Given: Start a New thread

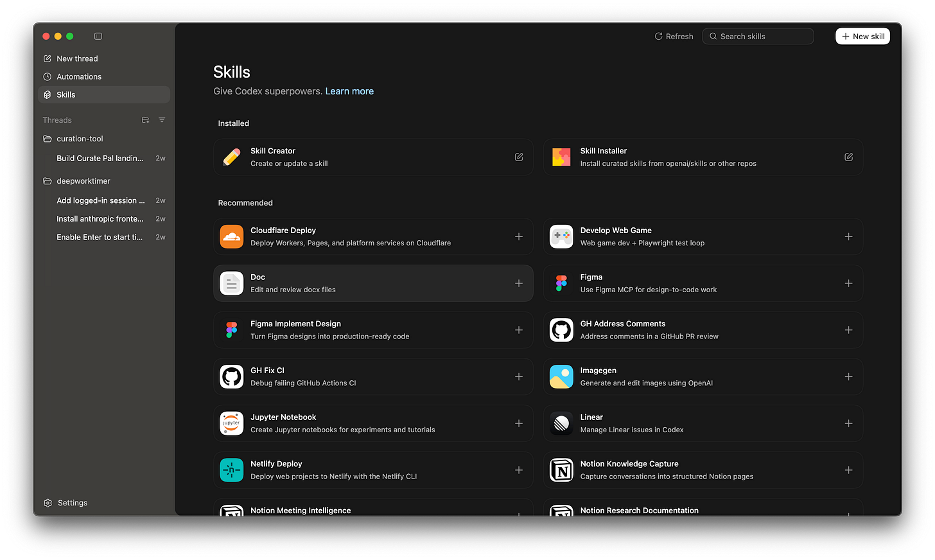Looking at the screenshot, I should (104, 58).
